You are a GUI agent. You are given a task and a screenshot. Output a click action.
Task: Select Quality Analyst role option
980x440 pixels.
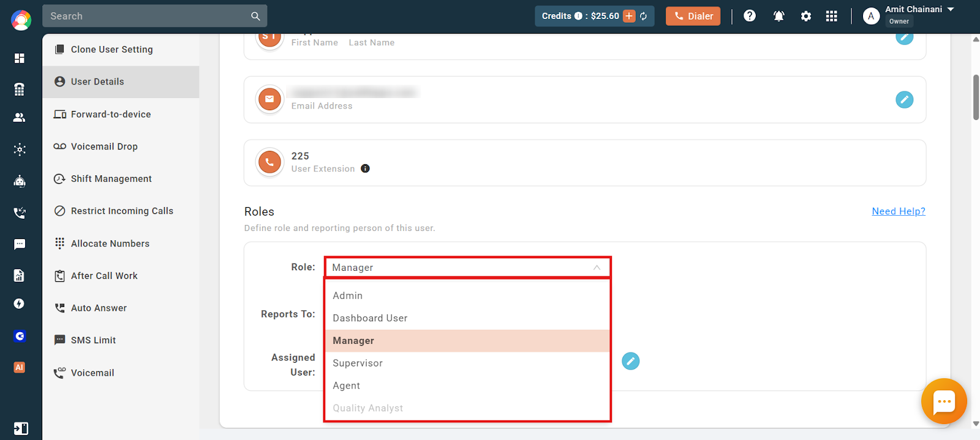467,408
